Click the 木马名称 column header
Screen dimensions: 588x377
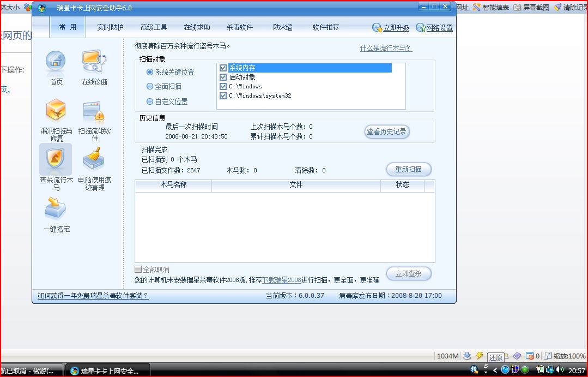coord(173,185)
